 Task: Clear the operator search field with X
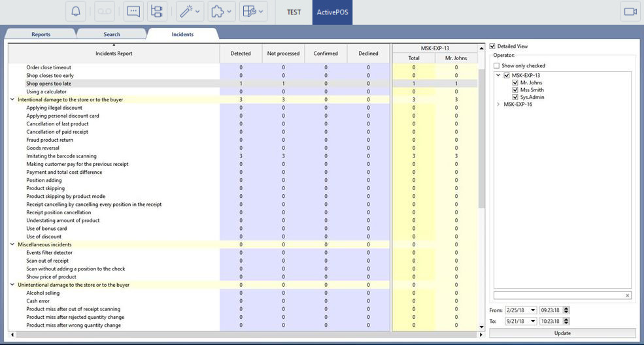point(628,295)
